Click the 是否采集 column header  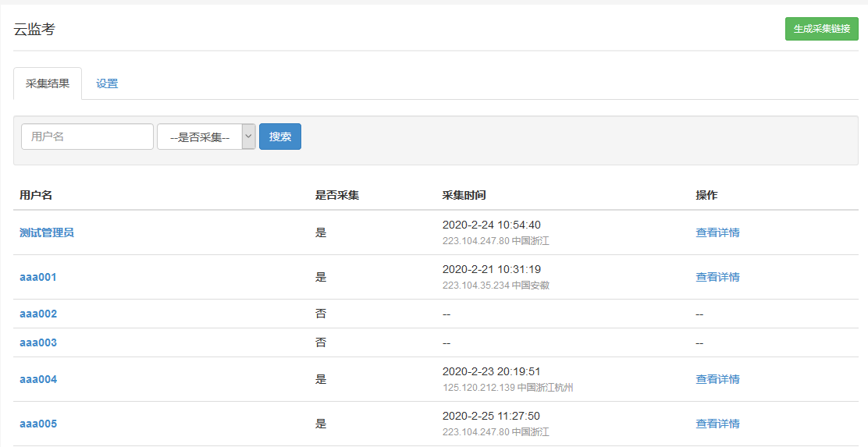point(337,195)
